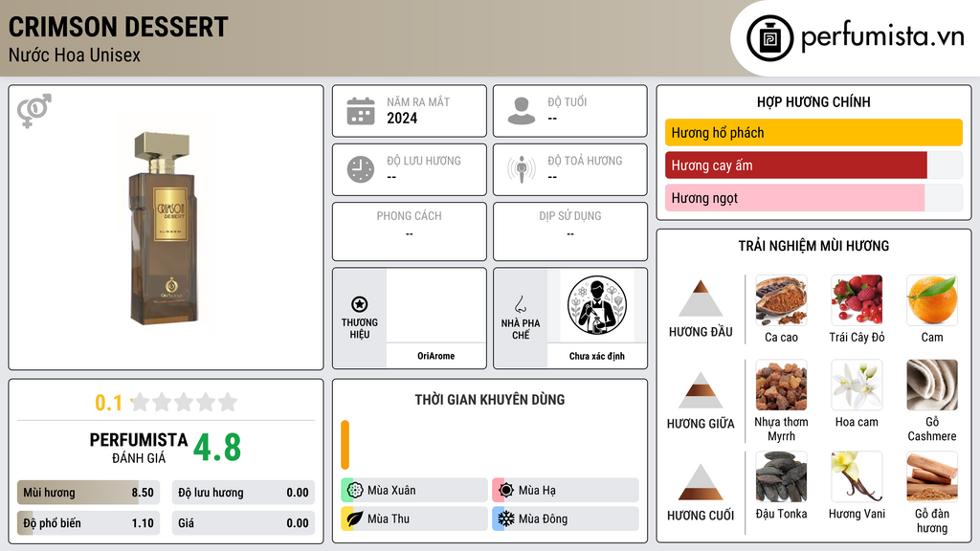Click the Nước Hoa Unisex subtitle
980x551 pixels.
(75, 55)
